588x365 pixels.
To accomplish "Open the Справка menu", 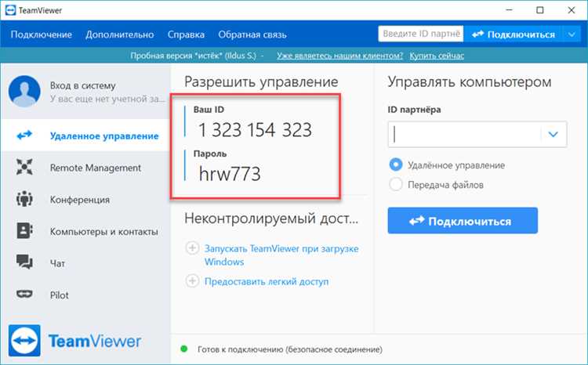I will (186, 34).
